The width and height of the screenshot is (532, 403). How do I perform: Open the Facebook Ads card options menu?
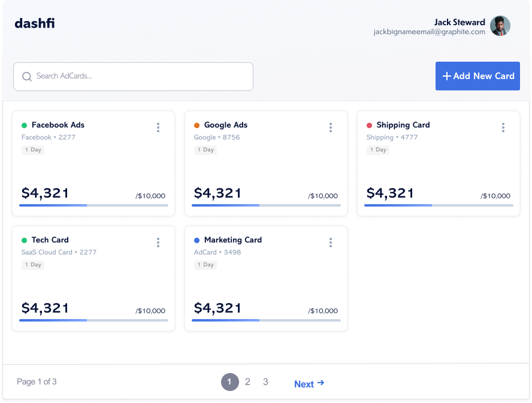158,128
